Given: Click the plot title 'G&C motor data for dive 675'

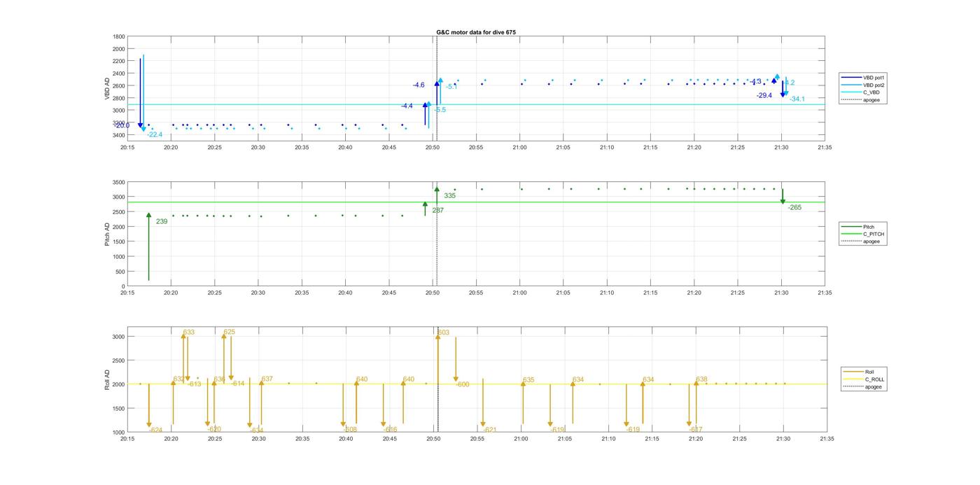Looking at the screenshot, I should coord(476,32).
